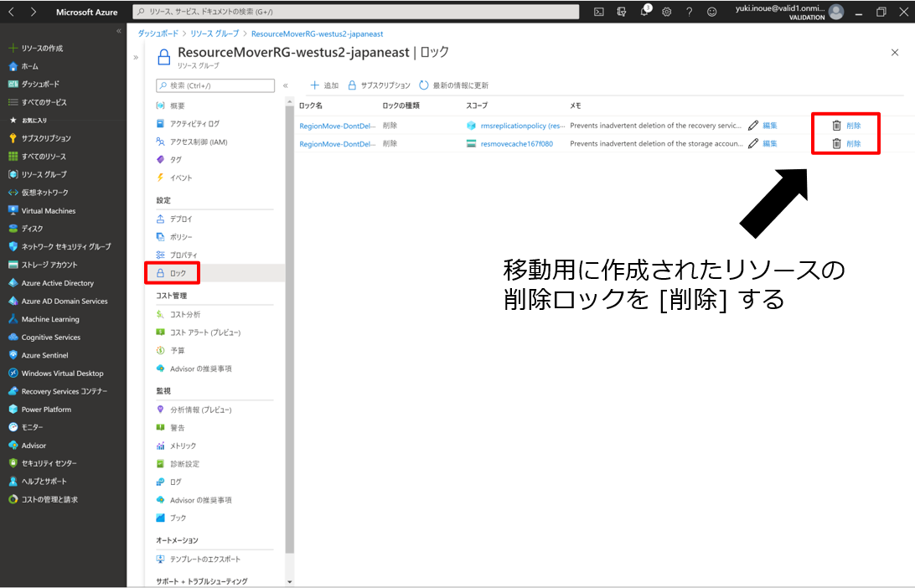Screen dimensions: 915x588
Task: Open モニター in left sidebar
Action: coord(26,427)
